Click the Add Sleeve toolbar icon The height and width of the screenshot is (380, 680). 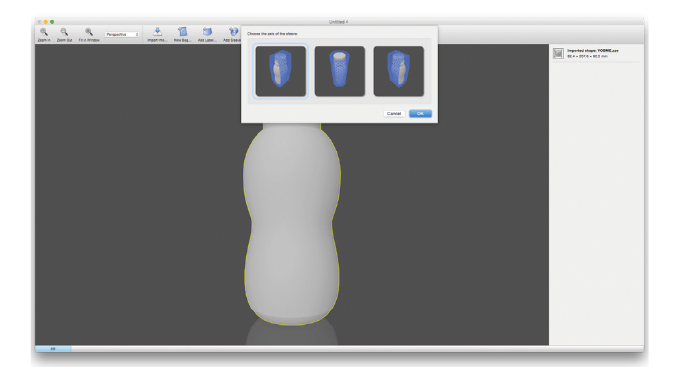point(233,32)
